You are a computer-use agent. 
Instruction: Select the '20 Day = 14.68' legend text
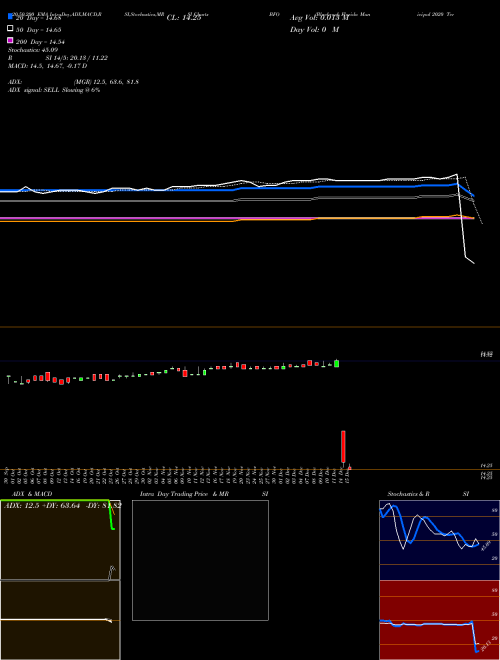tap(39, 18)
